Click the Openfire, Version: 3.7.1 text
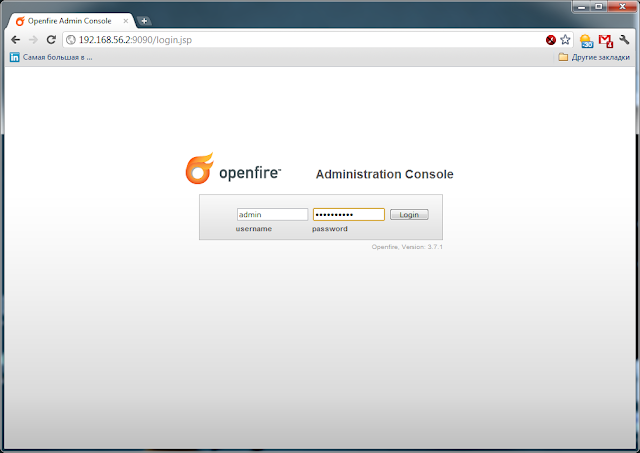 (x=407, y=247)
